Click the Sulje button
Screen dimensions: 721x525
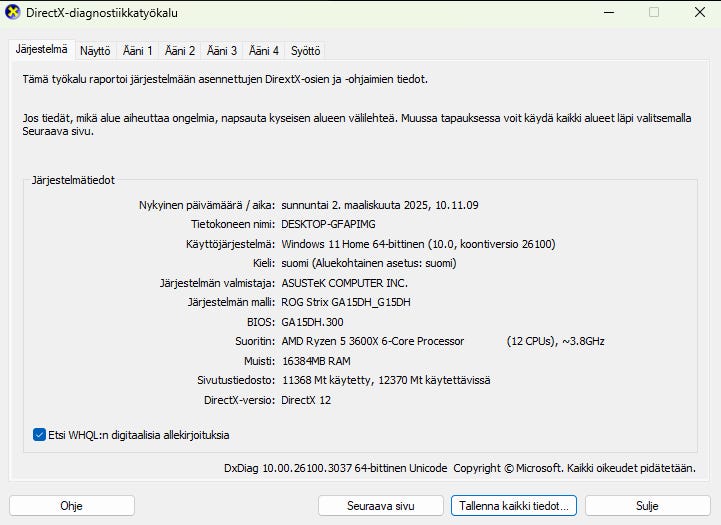[x=647, y=506]
